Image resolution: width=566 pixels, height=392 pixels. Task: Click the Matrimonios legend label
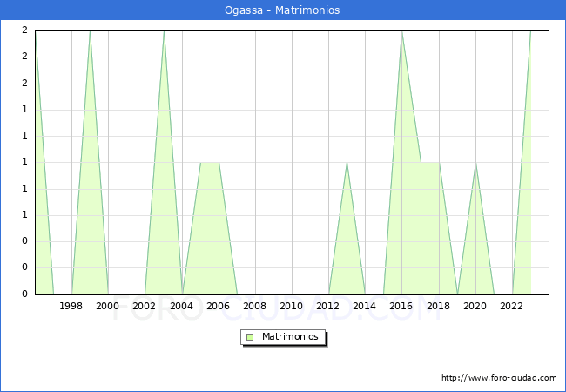pyautogui.click(x=290, y=337)
